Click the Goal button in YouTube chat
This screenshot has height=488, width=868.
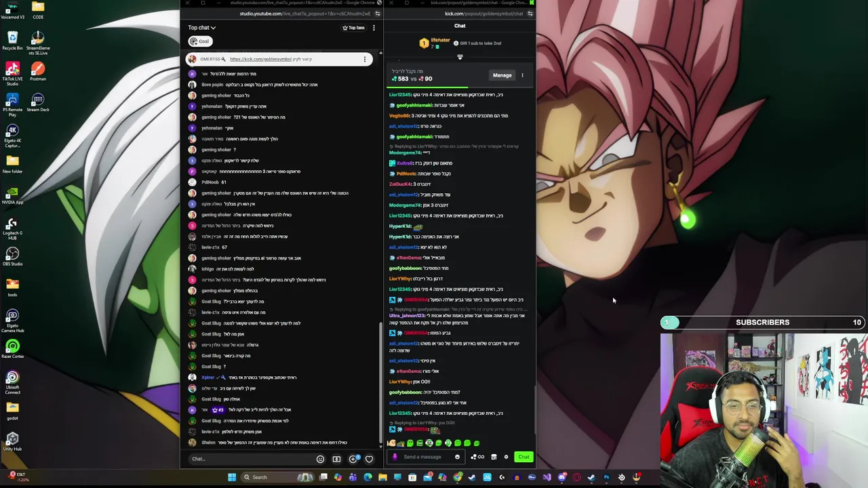[x=200, y=41]
